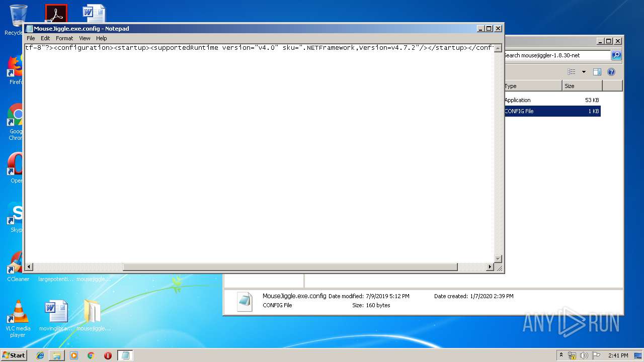Select the Application file row
The width and height of the screenshot is (644, 362).
click(552, 100)
